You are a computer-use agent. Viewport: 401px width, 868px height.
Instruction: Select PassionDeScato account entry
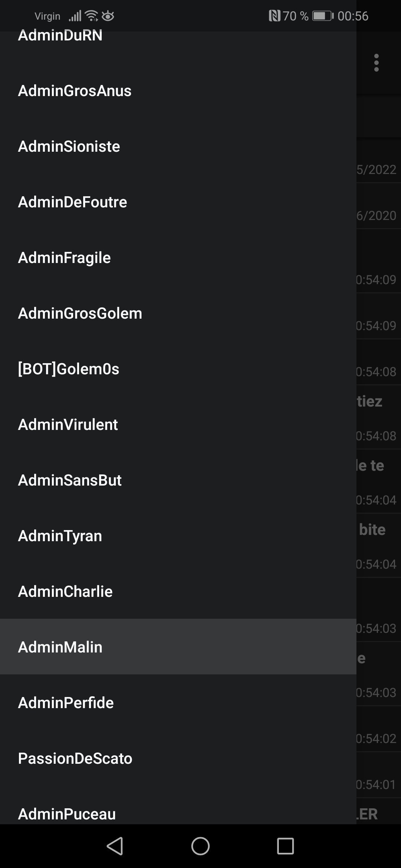tap(178, 758)
